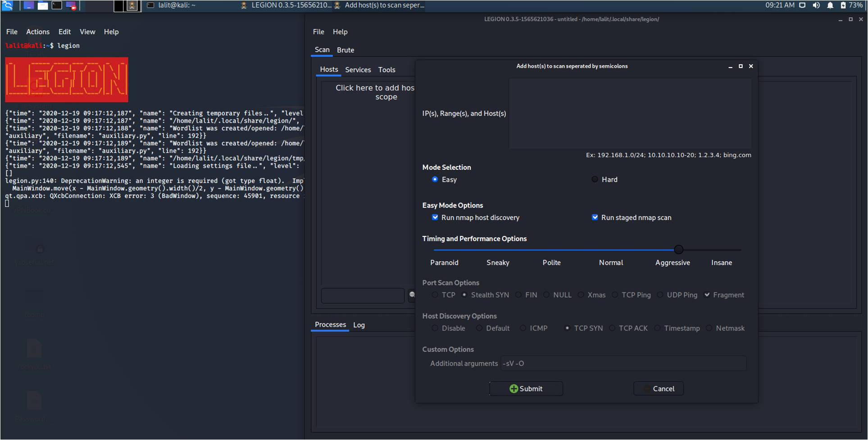Switch to the Brute tab in Legion

(x=345, y=50)
